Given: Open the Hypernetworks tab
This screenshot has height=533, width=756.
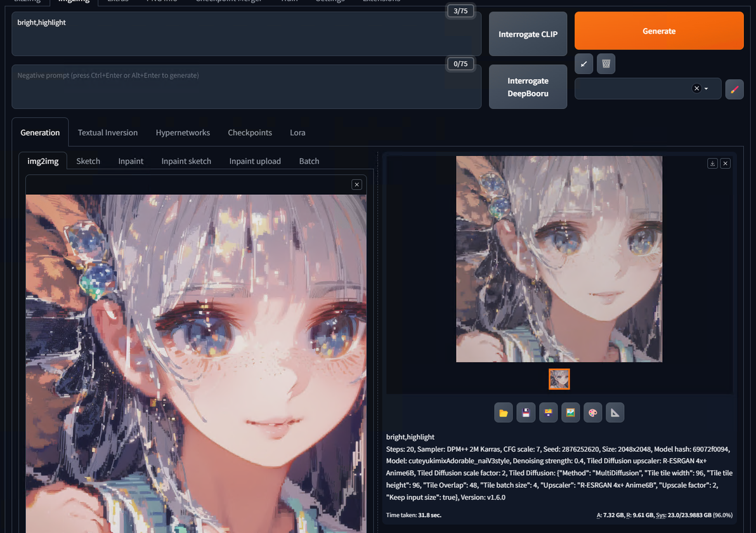Looking at the screenshot, I should click(x=183, y=133).
